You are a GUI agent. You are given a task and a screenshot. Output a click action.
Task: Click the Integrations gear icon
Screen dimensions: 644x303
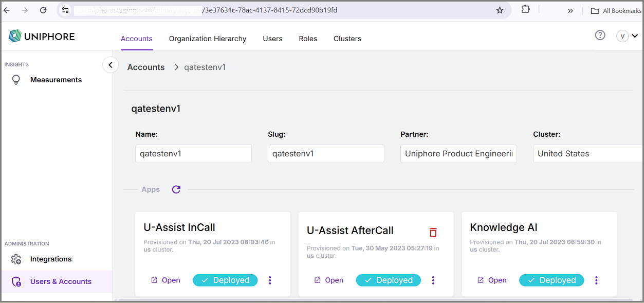coord(16,259)
